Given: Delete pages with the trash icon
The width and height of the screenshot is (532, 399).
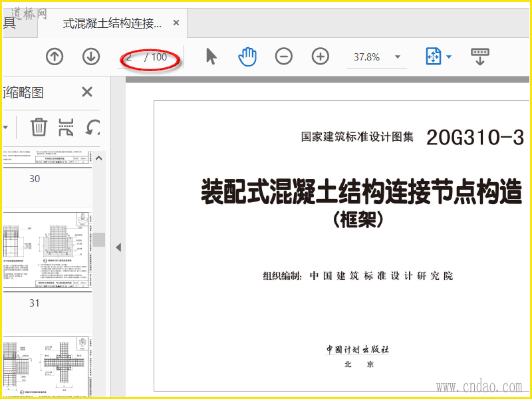Looking at the screenshot, I should [39, 127].
